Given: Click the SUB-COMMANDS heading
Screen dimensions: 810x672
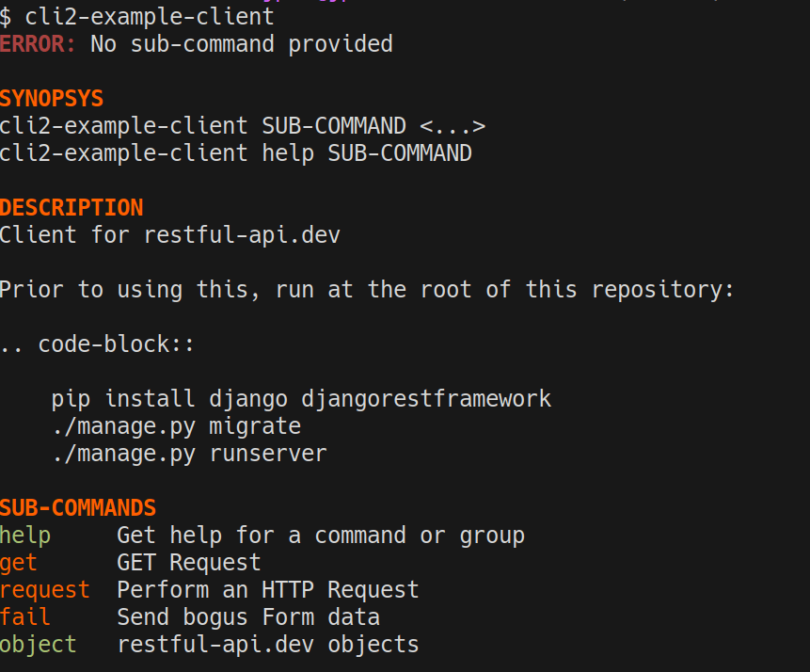Looking at the screenshot, I should pyautogui.click(x=78, y=508).
